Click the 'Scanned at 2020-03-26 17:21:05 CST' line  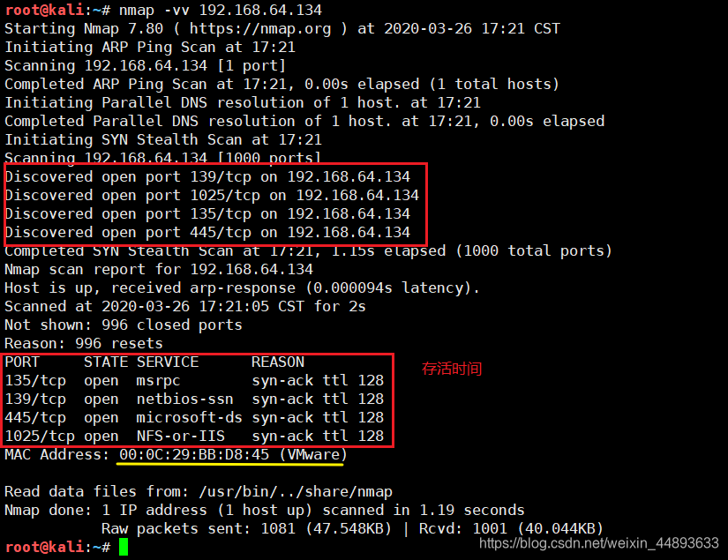pyautogui.click(x=185, y=307)
